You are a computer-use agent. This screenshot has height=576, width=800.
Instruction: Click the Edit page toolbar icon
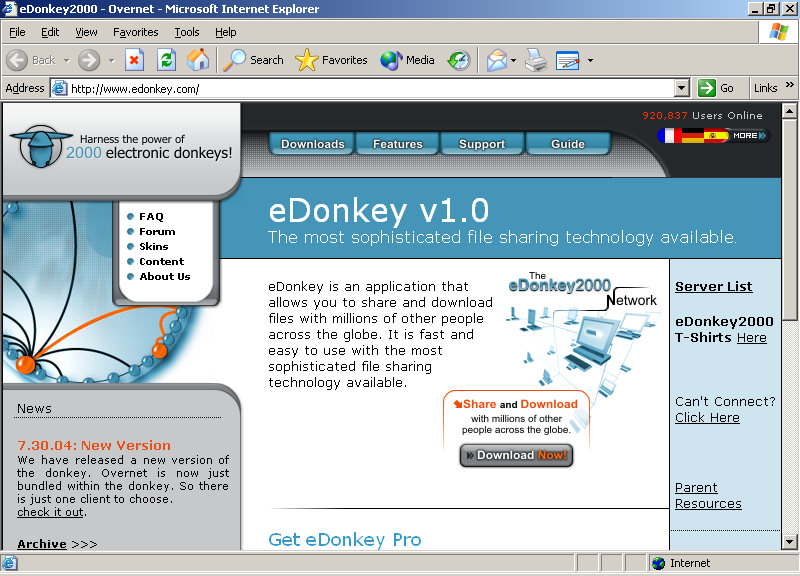point(567,60)
